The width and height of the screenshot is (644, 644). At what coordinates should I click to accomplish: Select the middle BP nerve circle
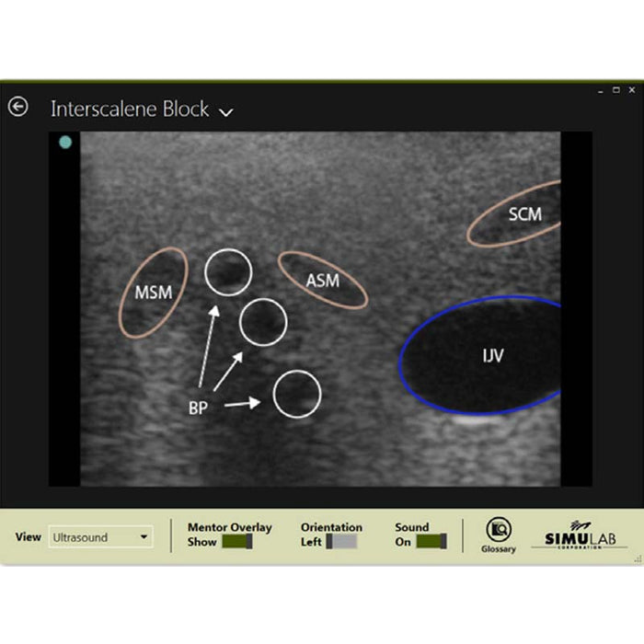point(263,322)
